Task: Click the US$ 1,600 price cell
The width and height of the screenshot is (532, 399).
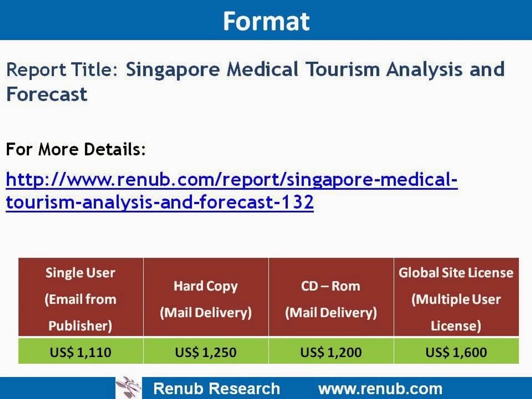Action: point(456,351)
